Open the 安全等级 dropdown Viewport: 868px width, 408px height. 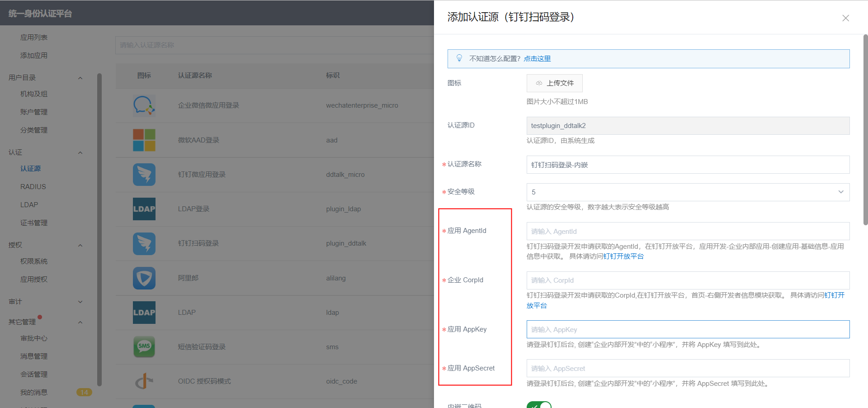[x=688, y=192]
